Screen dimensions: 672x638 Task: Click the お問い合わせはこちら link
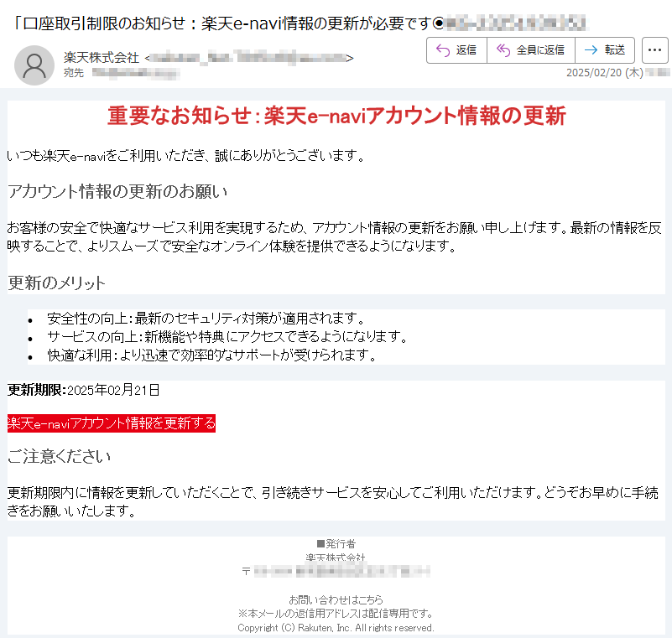(336, 599)
